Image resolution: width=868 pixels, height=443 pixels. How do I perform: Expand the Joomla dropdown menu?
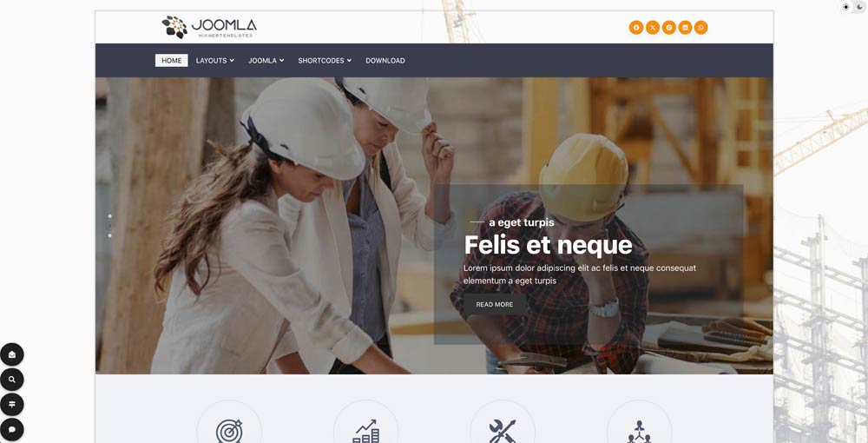[x=266, y=60]
